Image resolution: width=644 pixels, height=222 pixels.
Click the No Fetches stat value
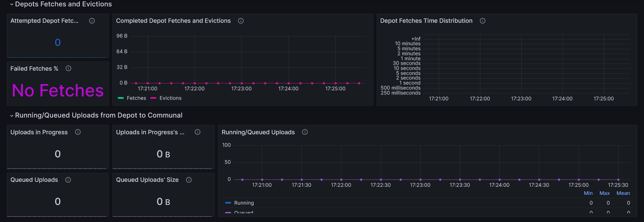[x=58, y=90]
